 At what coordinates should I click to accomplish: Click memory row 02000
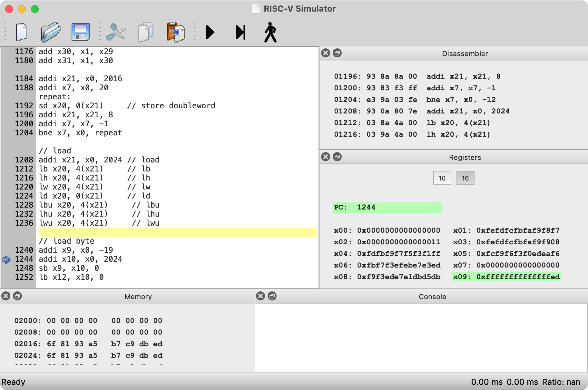click(88, 321)
